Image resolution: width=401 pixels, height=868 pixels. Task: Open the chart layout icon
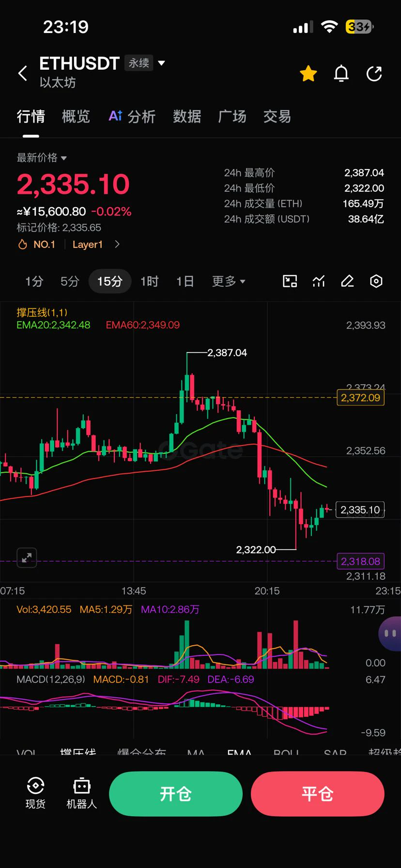point(290,281)
